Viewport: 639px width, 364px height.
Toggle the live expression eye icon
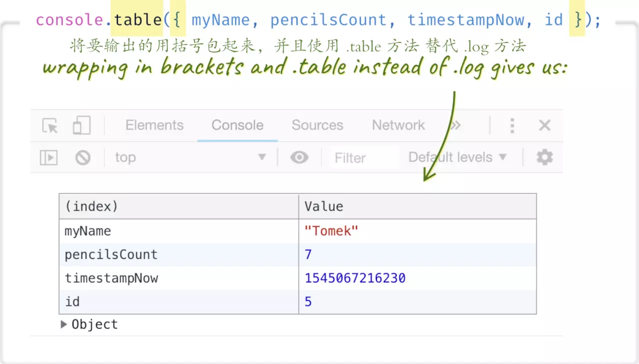pyautogui.click(x=300, y=158)
